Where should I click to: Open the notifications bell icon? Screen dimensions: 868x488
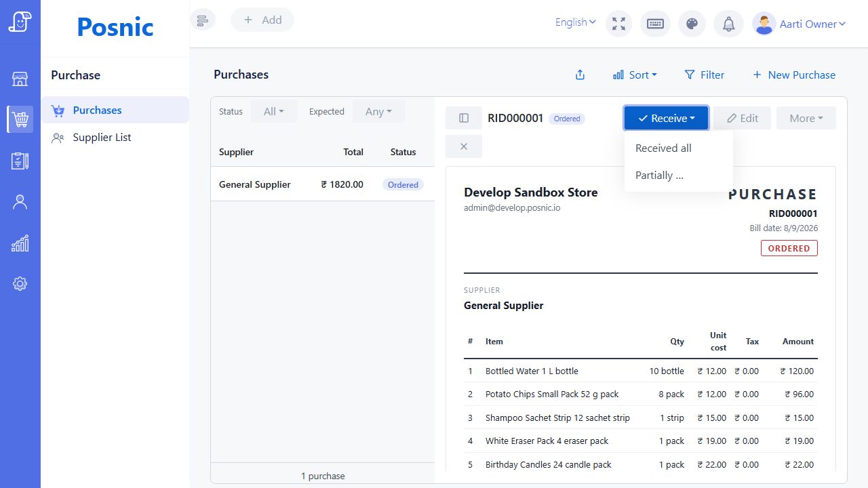728,24
